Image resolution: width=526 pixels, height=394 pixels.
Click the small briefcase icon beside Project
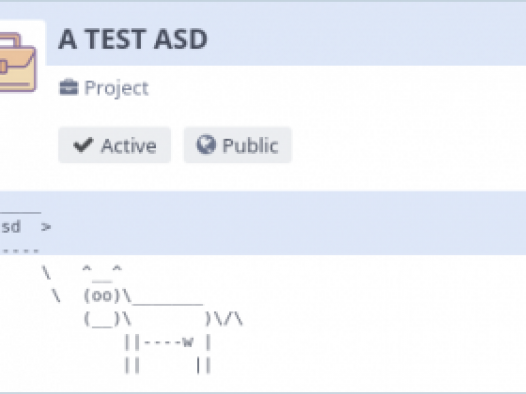[69, 88]
